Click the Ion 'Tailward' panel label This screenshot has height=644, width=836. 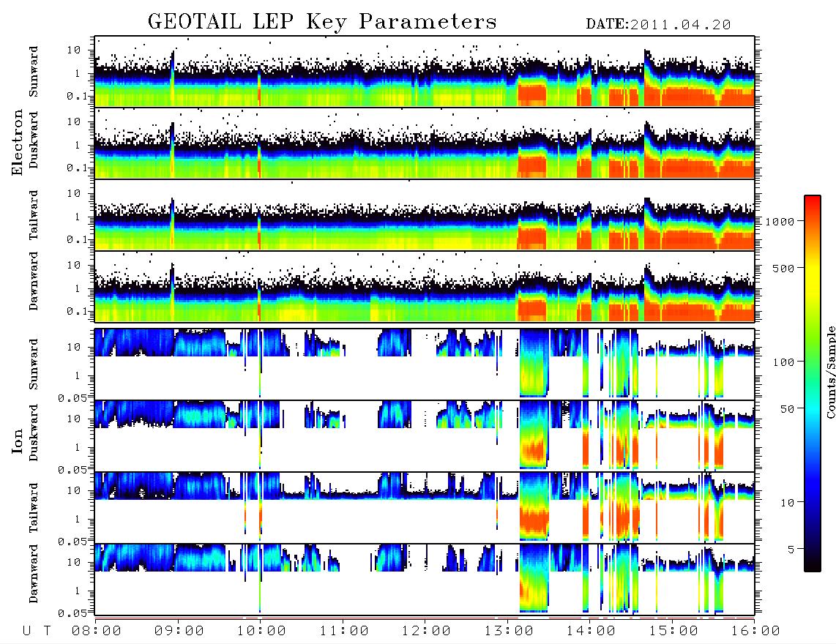click(34, 508)
